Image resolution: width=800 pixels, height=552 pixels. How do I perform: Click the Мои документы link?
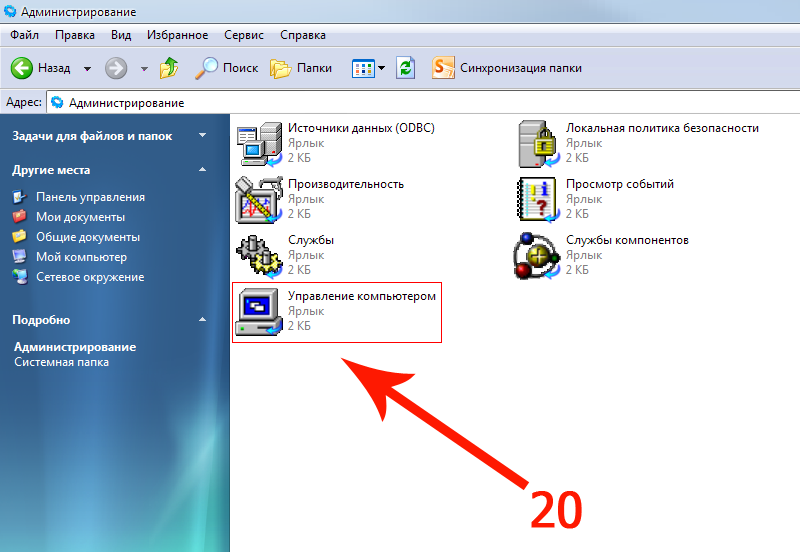point(80,217)
